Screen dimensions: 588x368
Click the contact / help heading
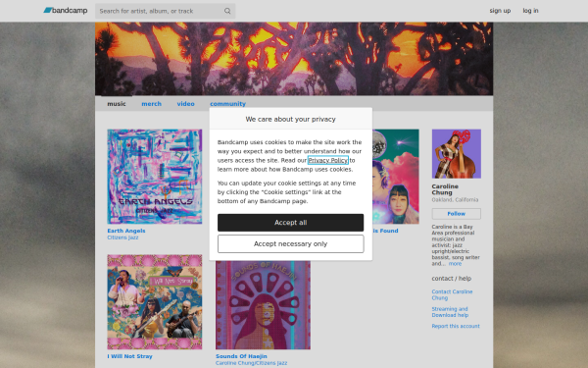[452, 279]
